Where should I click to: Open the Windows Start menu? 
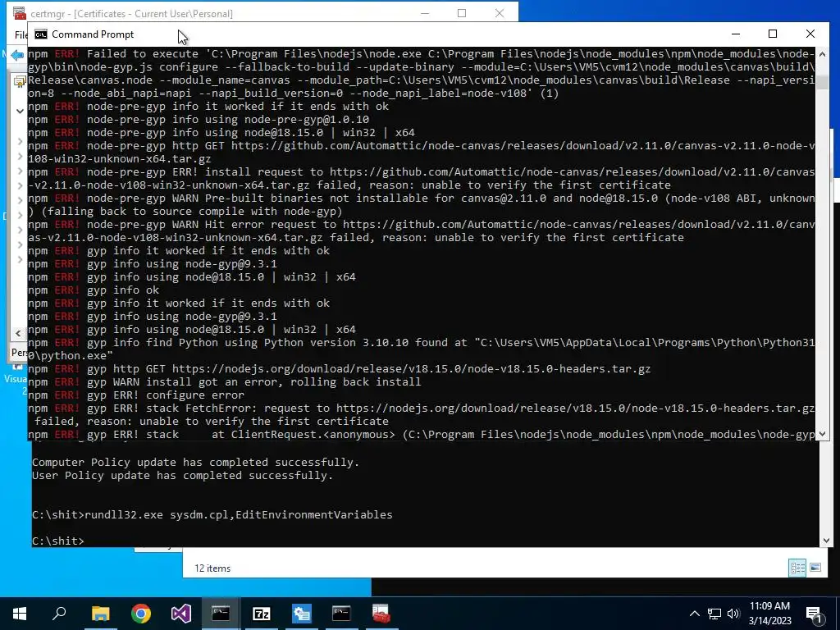pyautogui.click(x=20, y=614)
